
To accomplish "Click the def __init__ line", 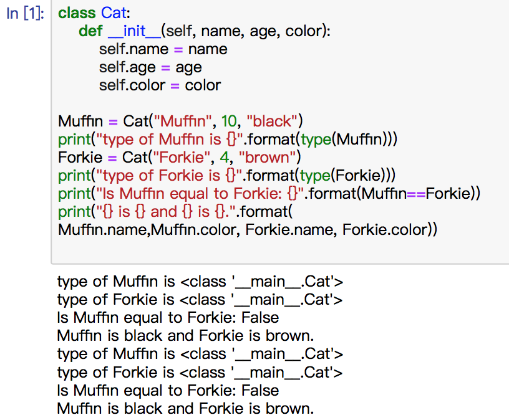I will (205, 31).
